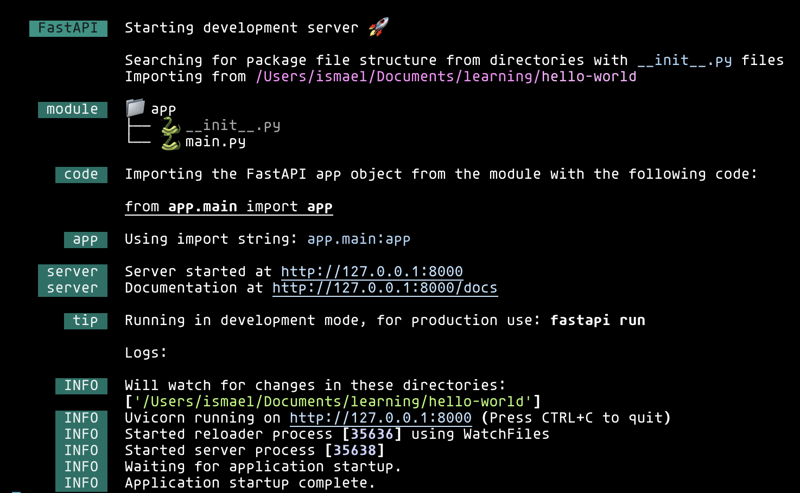This screenshot has height=493, width=800.
Task: Click the pink hello-world import path
Action: [445, 76]
